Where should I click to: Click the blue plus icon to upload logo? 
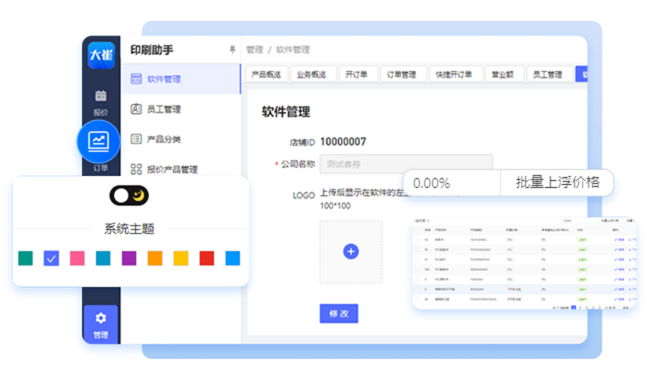351,251
